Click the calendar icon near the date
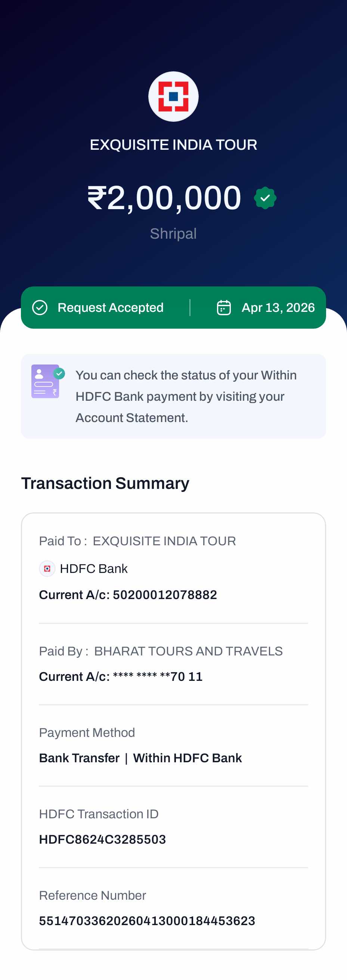This screenshot has height=980, width=347. pyautogui.click(x=224, y=307)
